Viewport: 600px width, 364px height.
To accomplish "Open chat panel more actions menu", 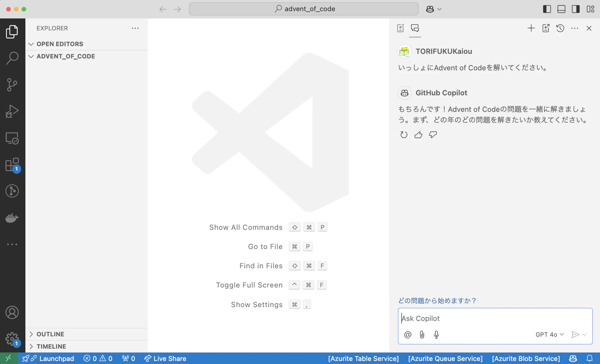I will click(575, 28).
